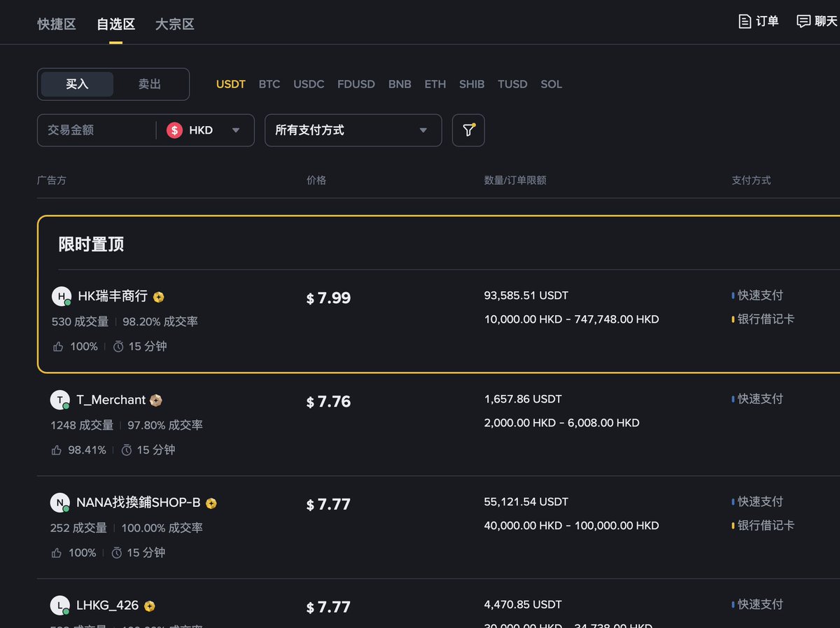Viewport: 840px width, 628px height.
Task: Select SHIB coin tab
Action: click(x=472, y=84)
